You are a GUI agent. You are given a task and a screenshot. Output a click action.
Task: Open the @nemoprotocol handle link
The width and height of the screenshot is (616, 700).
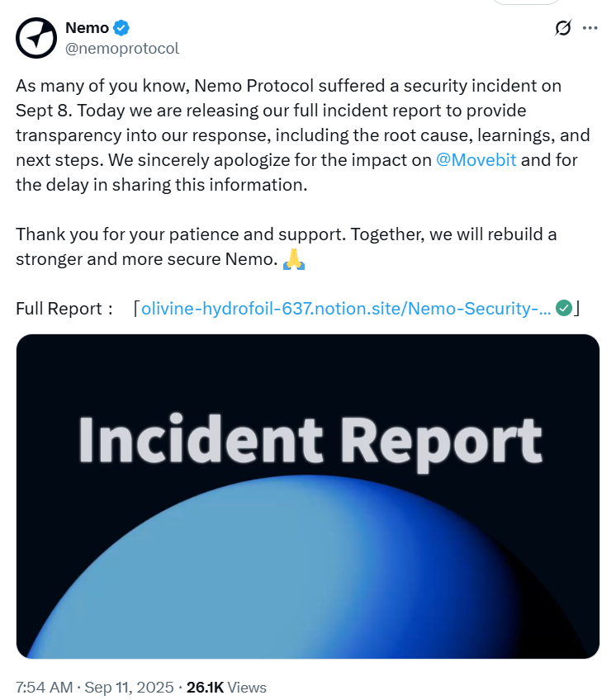(121, 49)
